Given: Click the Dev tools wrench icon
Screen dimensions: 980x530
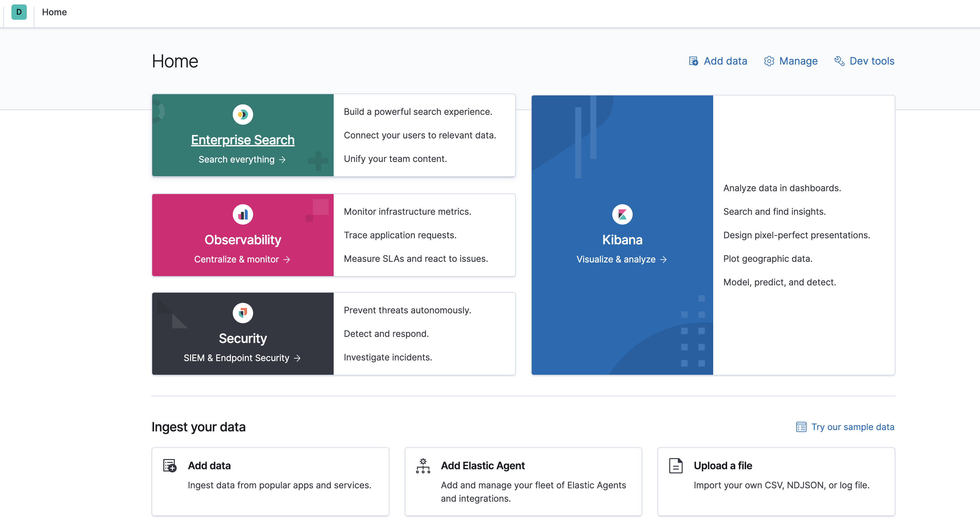Looking at the screenshot, I should pos(839,61).
